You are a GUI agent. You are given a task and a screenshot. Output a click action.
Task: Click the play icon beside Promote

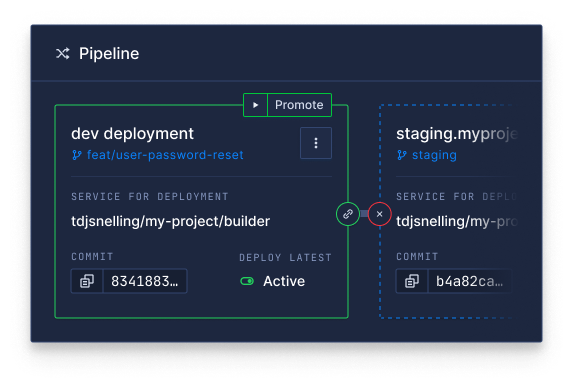[x=255, y=105]
